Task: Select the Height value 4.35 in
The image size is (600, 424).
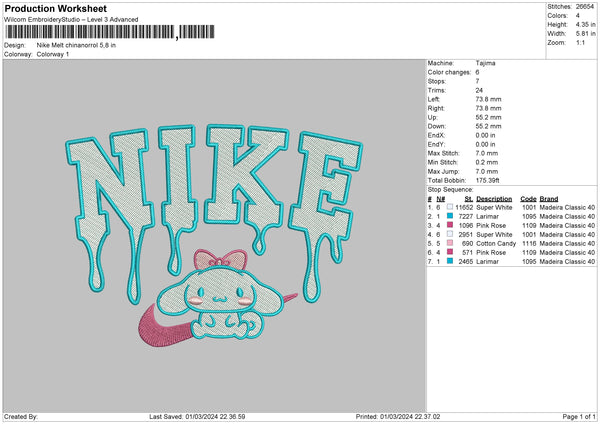Action: point(585,24)
